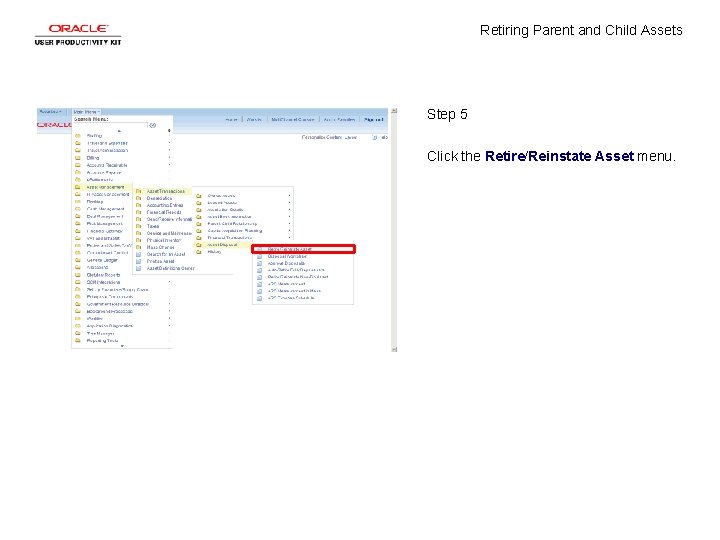Image resolution: width=720 pixels, height=540 pixels.
Task: Expand the Reporting Tools submenu arrow
Action: [x=169, y=341]
